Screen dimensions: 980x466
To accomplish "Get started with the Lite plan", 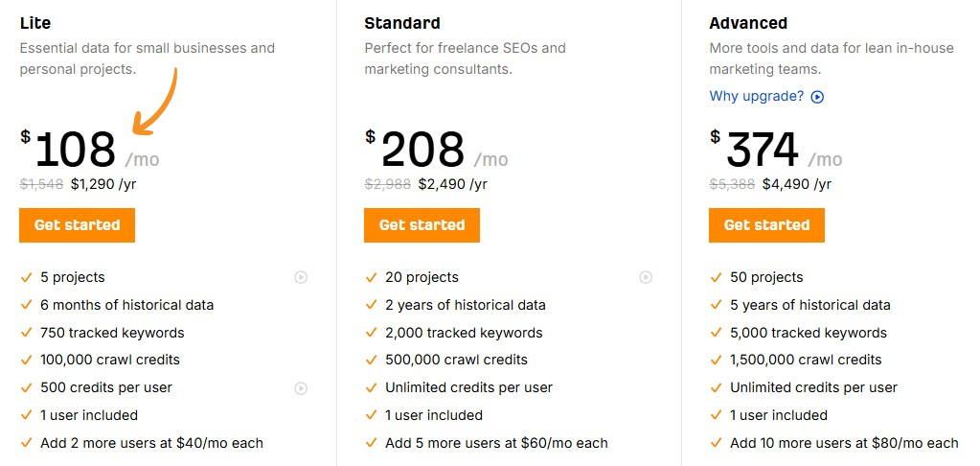I will click(77, 225).
